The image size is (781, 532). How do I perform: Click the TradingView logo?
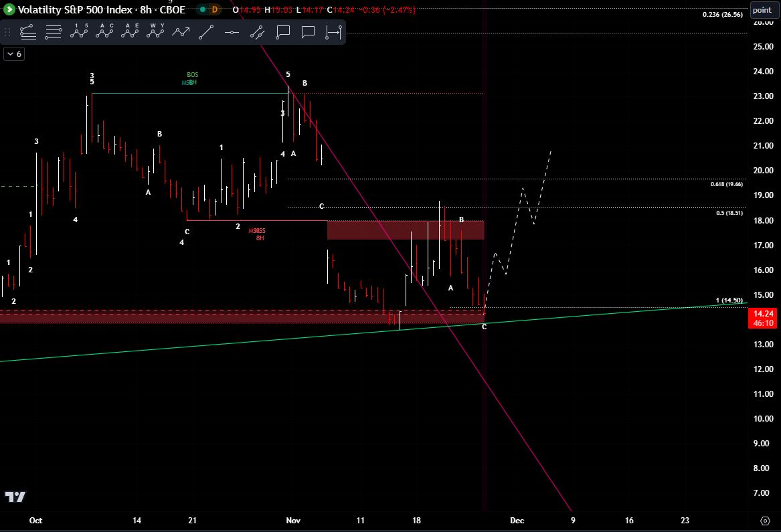[15, 497]
